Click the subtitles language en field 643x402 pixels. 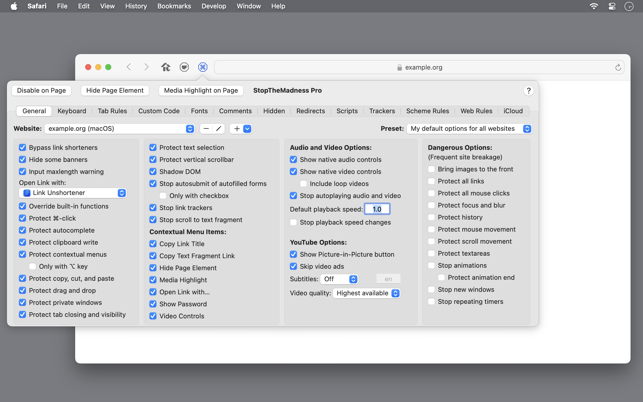pos(388,279)
